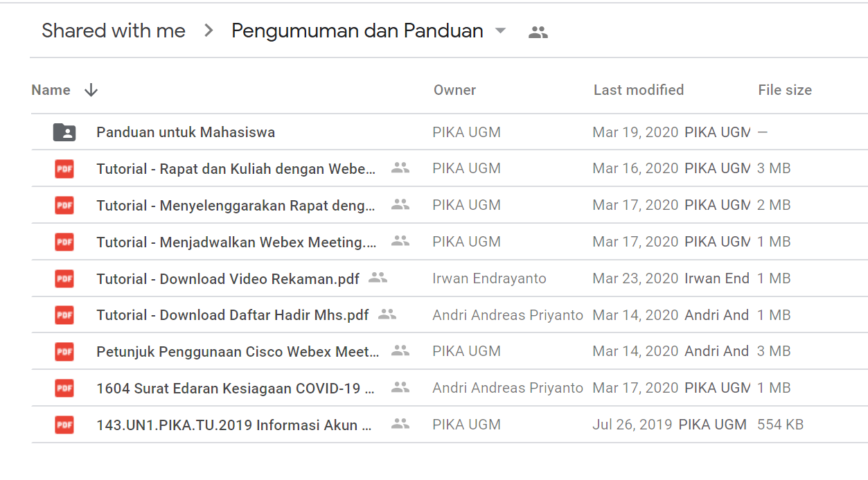Click 3 MB size in Petunjuk Penggunaan row

[774, 351]
